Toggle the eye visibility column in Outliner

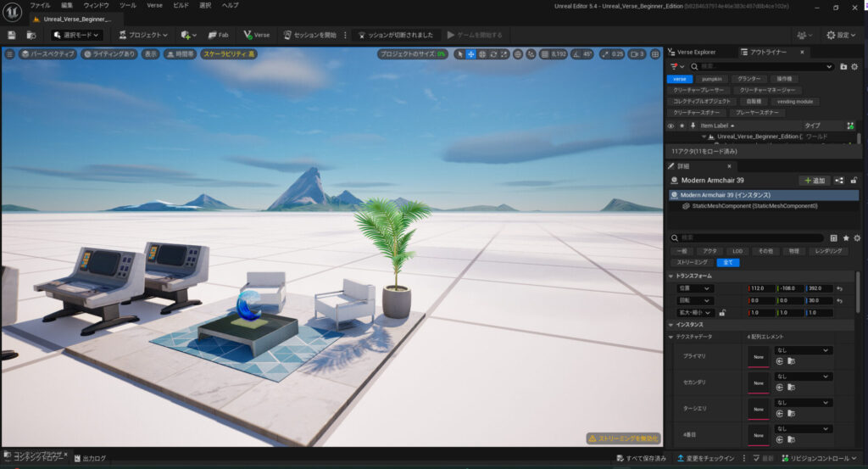pos(670,126)
